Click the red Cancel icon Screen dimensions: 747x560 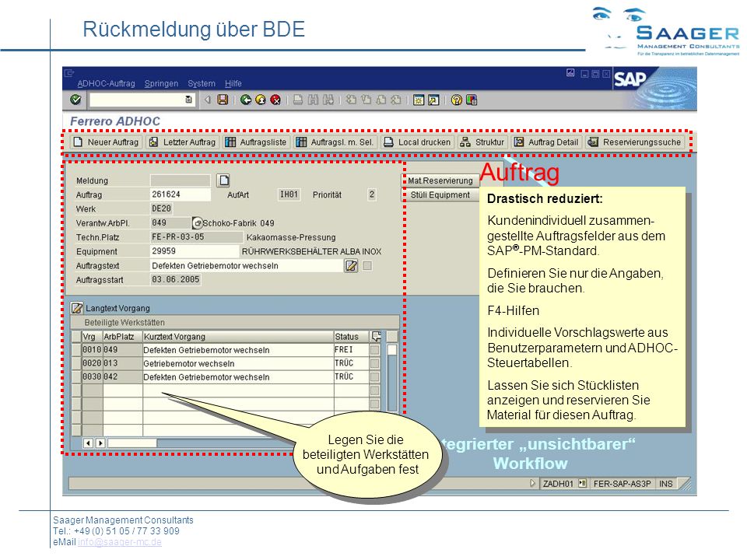click(275, 100)
